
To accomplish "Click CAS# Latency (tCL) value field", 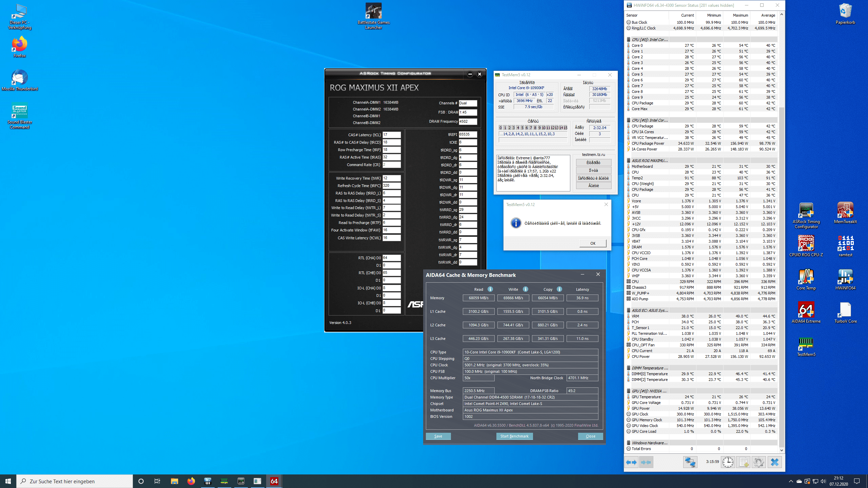I will [x=392, y=135].
